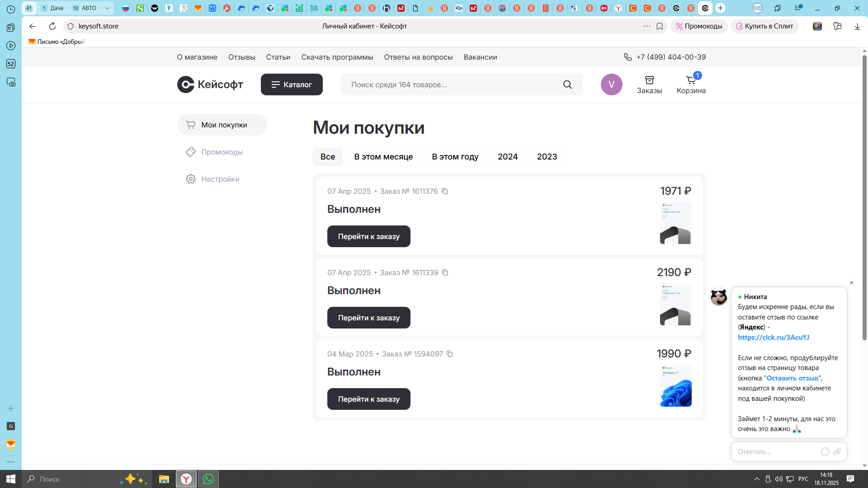Screen dimensions: 868x488
Task: Show hidden system tray icons
Action: 757,479
